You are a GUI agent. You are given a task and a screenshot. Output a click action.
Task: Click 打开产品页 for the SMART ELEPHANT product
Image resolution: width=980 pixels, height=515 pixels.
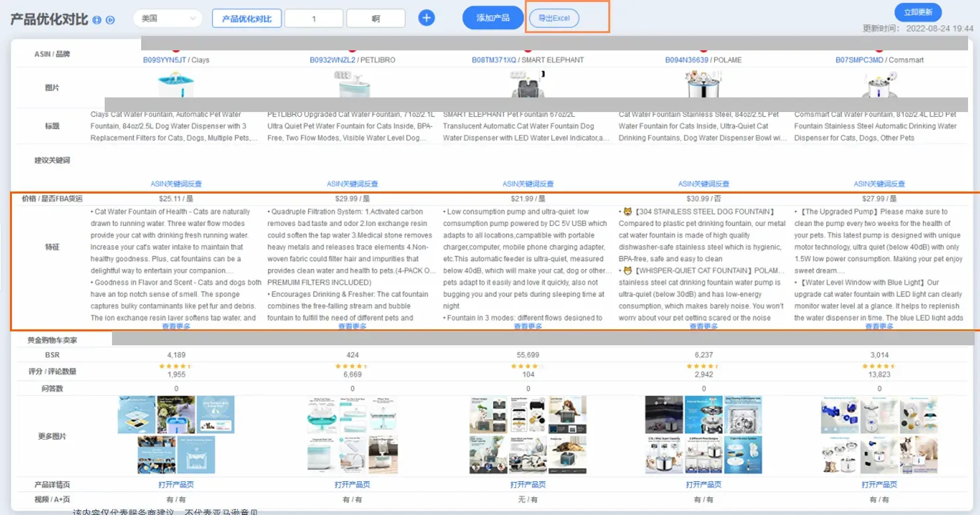[x=528, y=485]
